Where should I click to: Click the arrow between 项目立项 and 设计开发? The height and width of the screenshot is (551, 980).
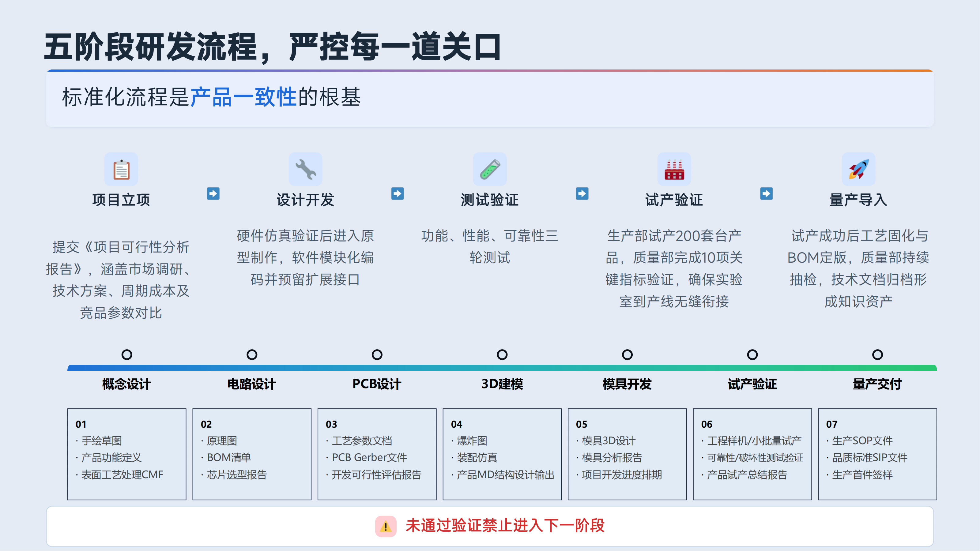click(x=213, y=193)
